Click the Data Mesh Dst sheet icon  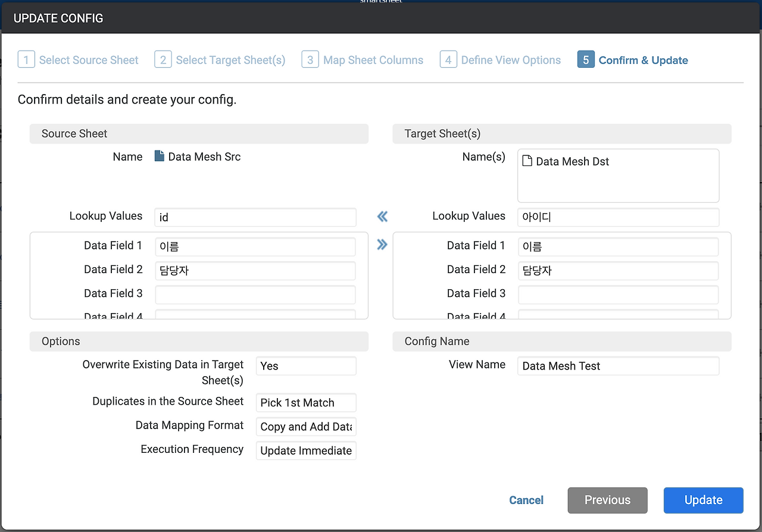coord(527,161)
